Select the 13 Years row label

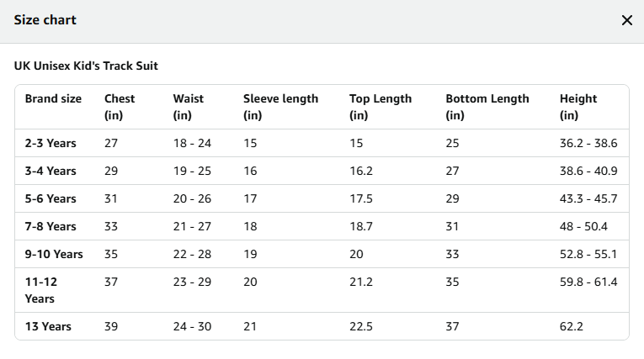click(48, 326)
